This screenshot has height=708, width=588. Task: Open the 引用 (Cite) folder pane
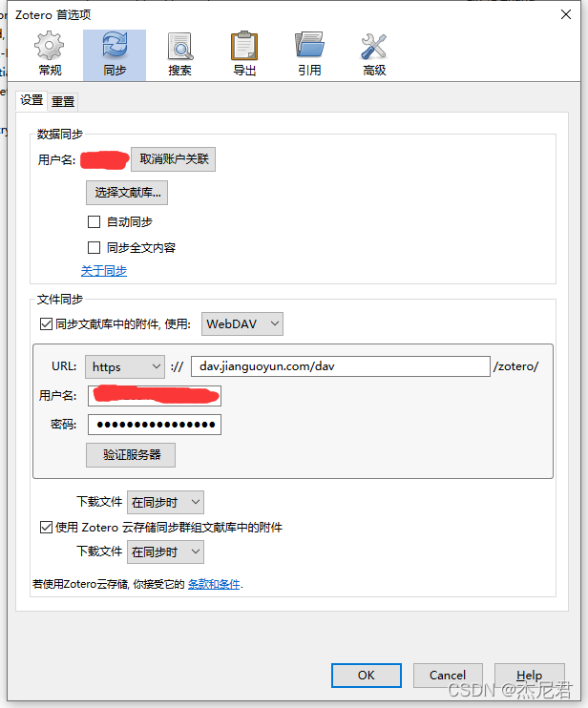pyautogui.click(x=309, y=54)
